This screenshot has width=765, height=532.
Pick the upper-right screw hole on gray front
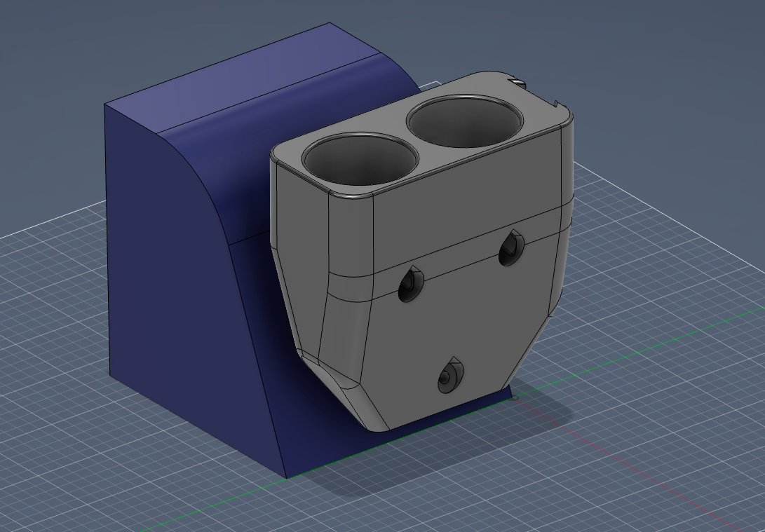point(511,248)
